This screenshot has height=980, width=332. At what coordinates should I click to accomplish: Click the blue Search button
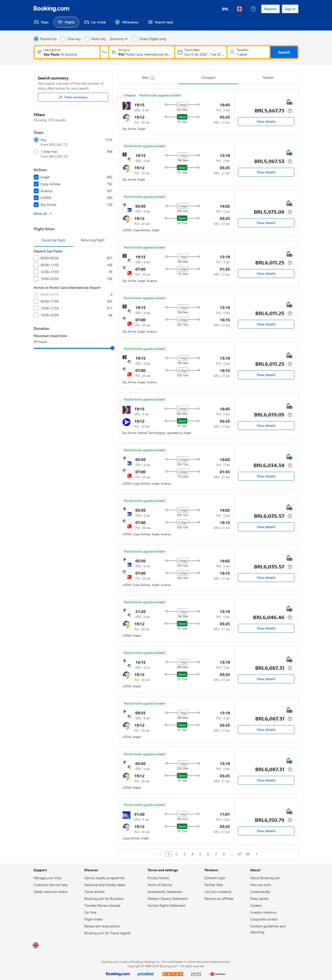click(x=284, y=52)
